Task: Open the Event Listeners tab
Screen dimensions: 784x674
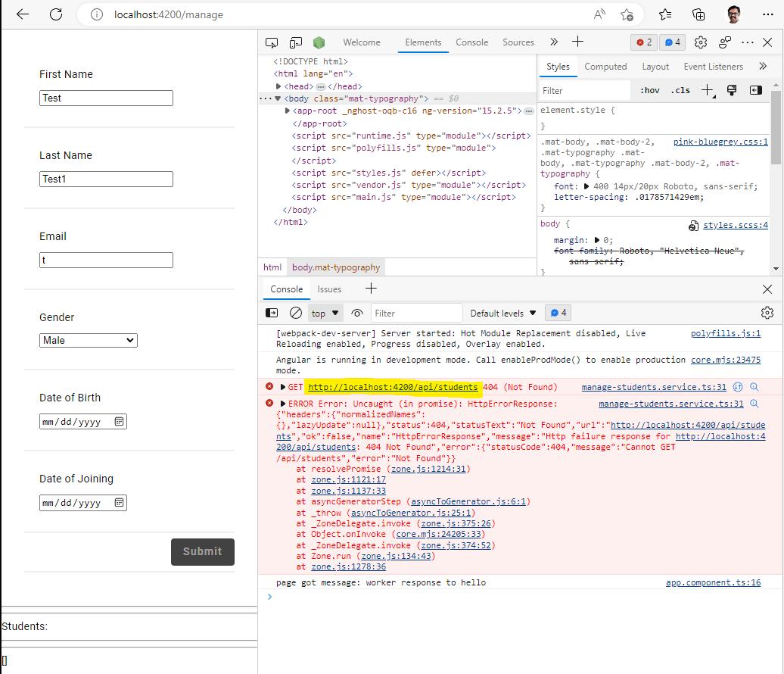Action: pos(713,67)
